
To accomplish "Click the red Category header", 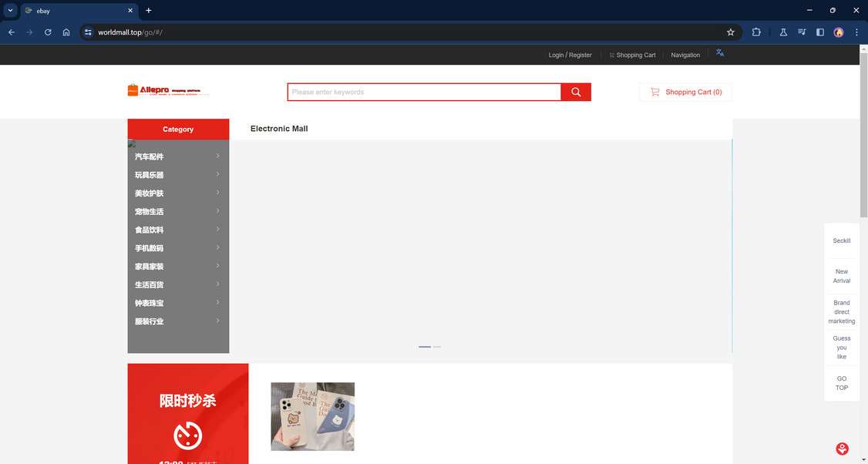I will (x=178, y=129).
